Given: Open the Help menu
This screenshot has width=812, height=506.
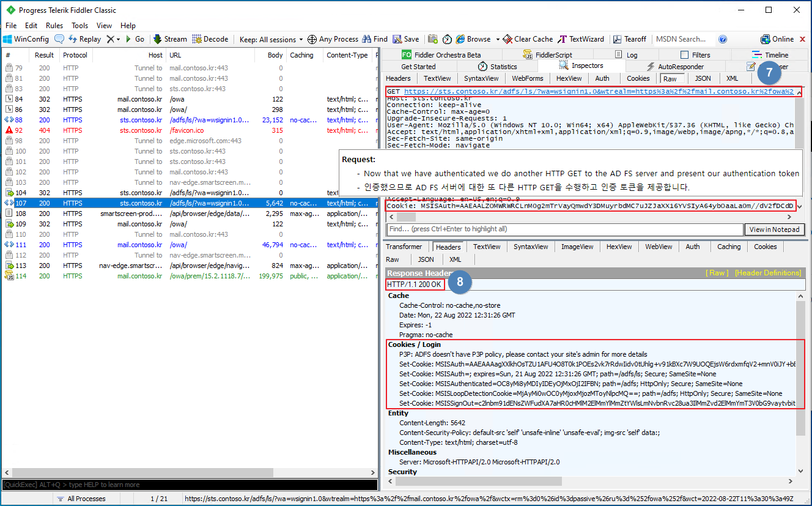Looking at the screenshot, I should coord(128,26).
